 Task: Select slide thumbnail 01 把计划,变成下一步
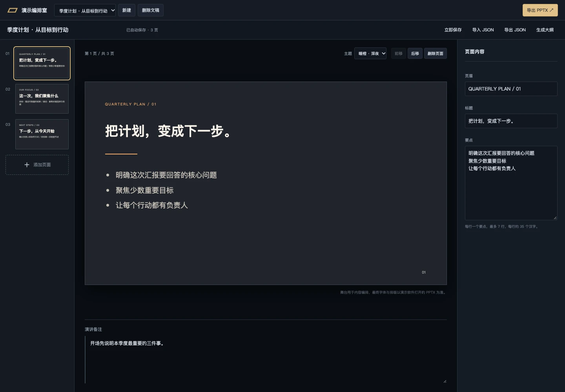[42, 63]
